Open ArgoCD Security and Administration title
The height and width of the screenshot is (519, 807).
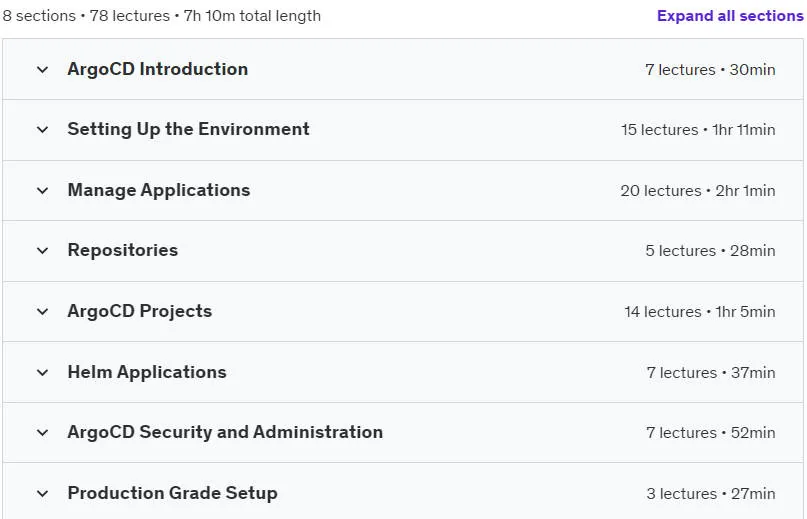tap(225, 432)
